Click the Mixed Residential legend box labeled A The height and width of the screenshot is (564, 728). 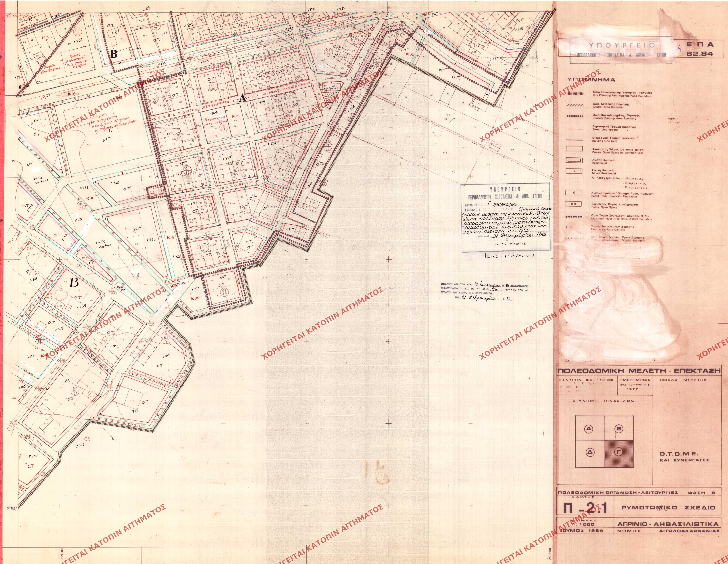point(574,171)
